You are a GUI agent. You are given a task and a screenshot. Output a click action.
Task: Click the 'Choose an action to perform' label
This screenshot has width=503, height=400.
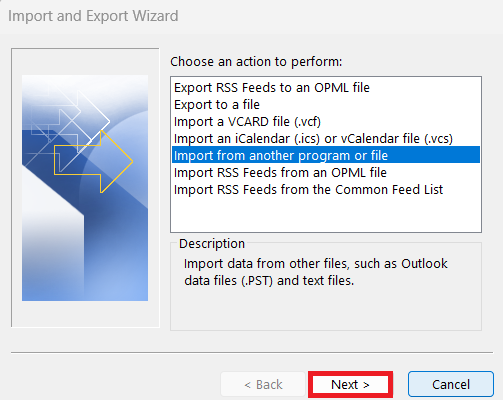click(x=256, y=62)
